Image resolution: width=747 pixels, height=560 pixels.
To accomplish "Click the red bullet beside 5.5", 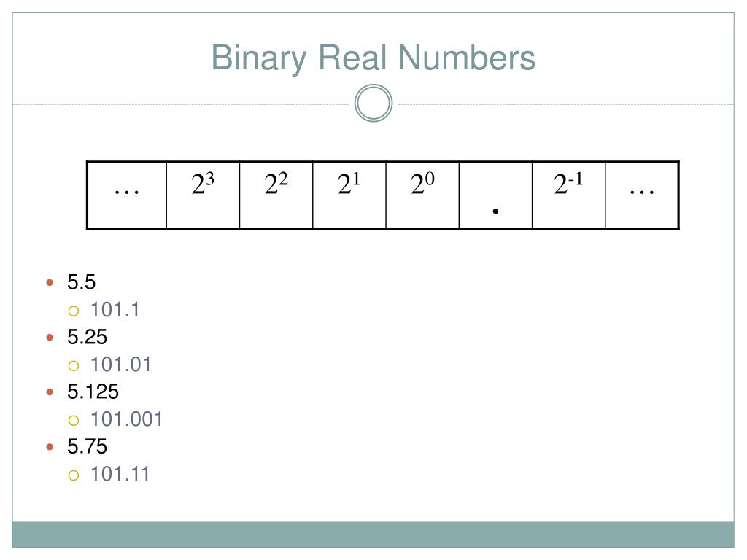I will (50, 283).
